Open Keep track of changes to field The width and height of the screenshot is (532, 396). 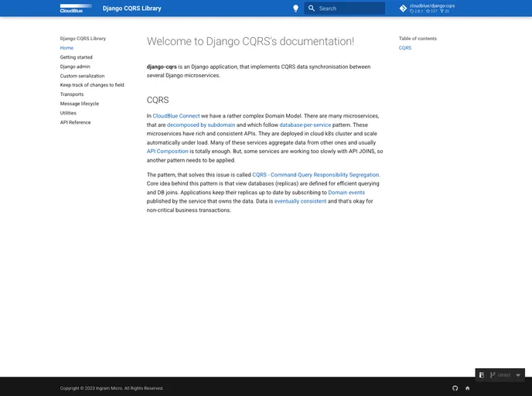pyautogui.click(x=92, y=85)
